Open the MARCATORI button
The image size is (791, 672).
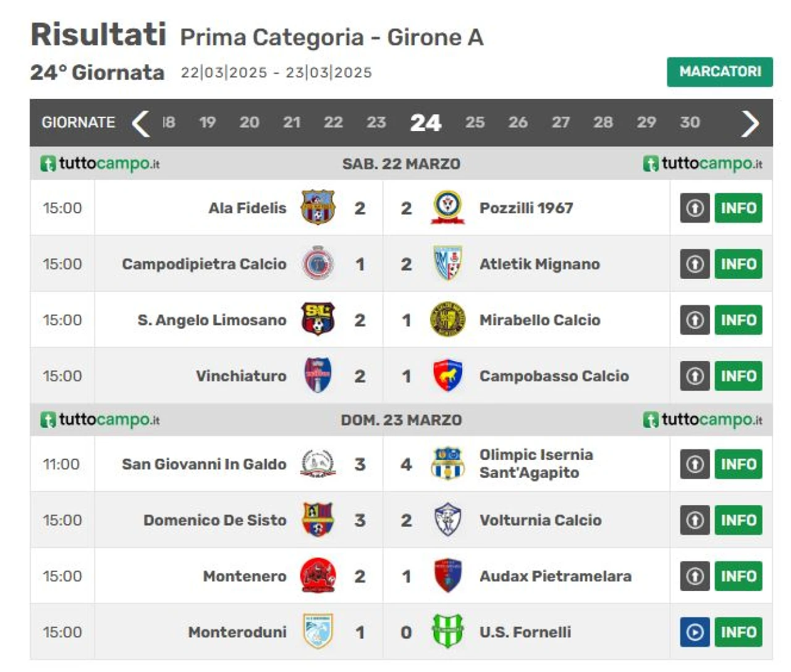coord(720,72)
